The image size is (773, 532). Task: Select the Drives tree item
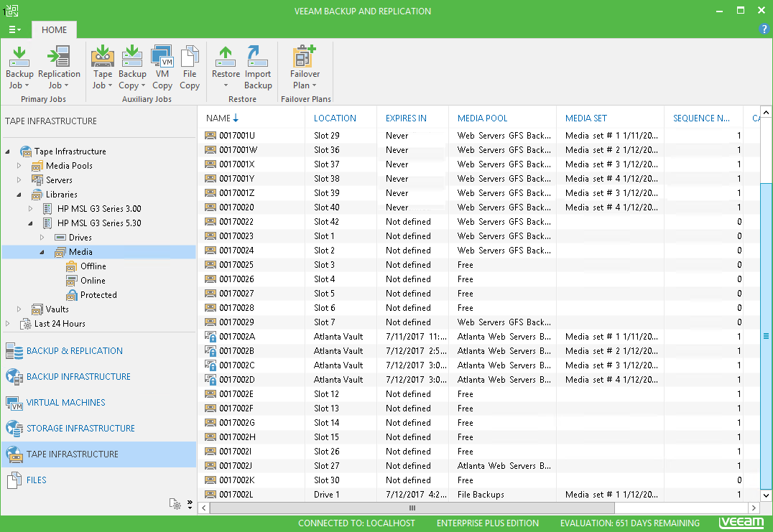(80, 238)
